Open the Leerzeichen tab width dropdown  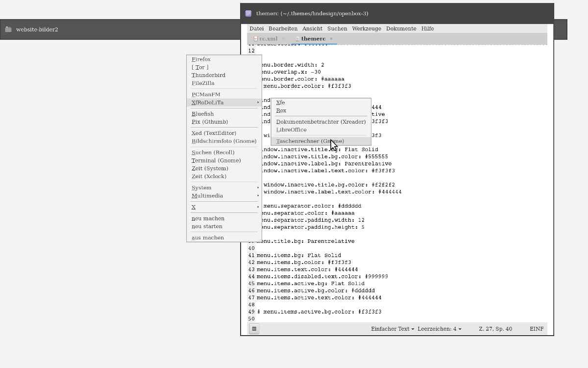click(x=440, y=329)
